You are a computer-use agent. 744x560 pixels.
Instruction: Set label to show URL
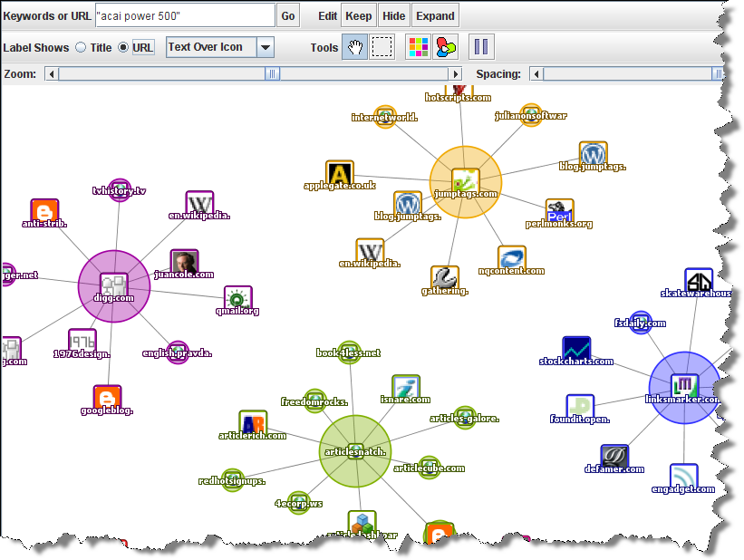(x=123, y=47)
